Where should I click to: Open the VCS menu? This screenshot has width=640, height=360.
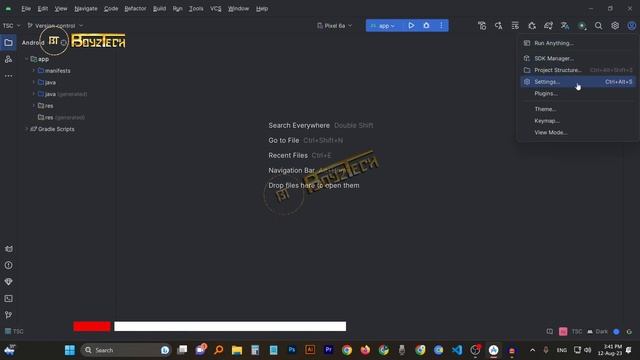(x=216, y=9)
